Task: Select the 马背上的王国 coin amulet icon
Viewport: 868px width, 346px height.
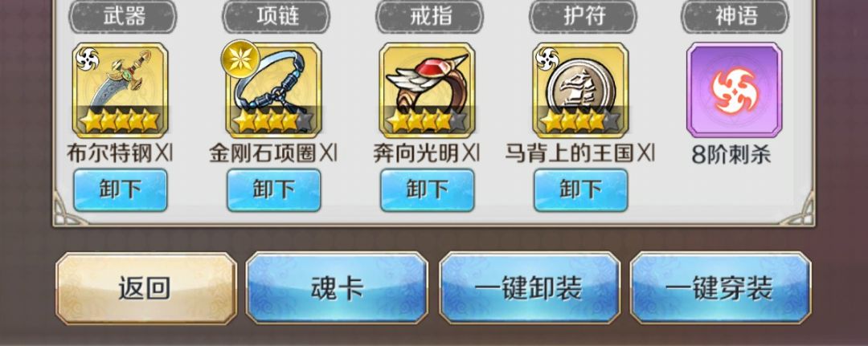Action: tap(581, 90)
